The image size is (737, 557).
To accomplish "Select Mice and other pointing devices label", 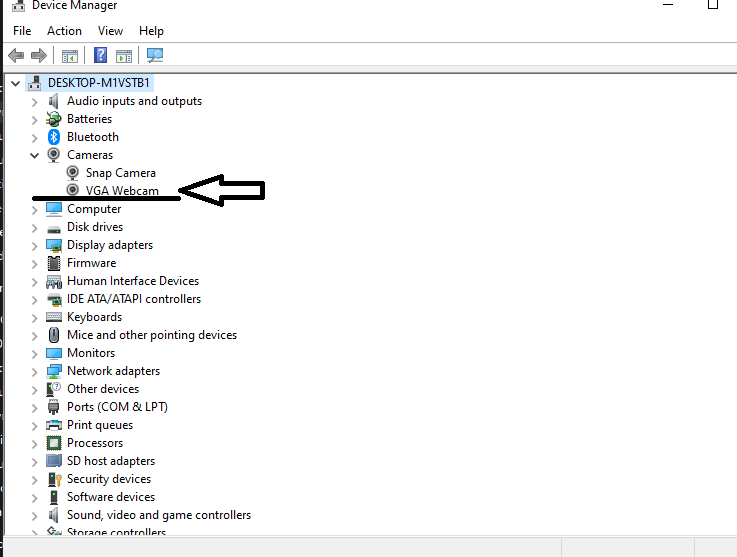I will (x=152, y=335).
